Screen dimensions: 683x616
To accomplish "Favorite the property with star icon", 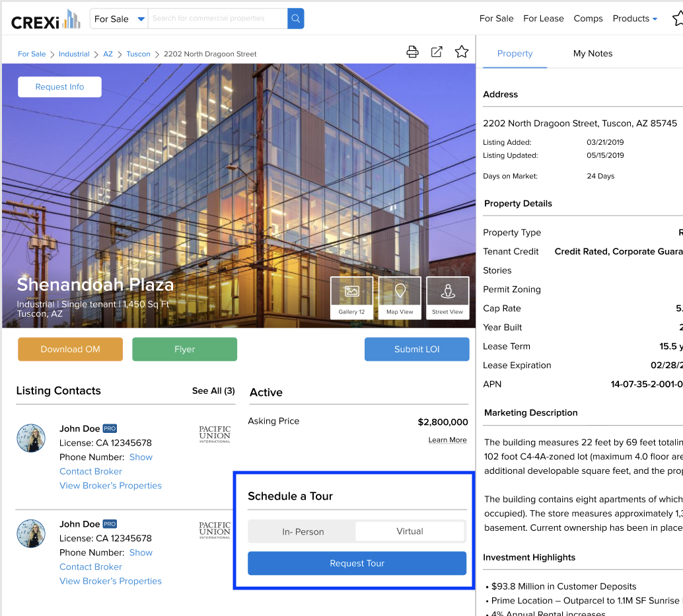I will click(x=462, y=52).
